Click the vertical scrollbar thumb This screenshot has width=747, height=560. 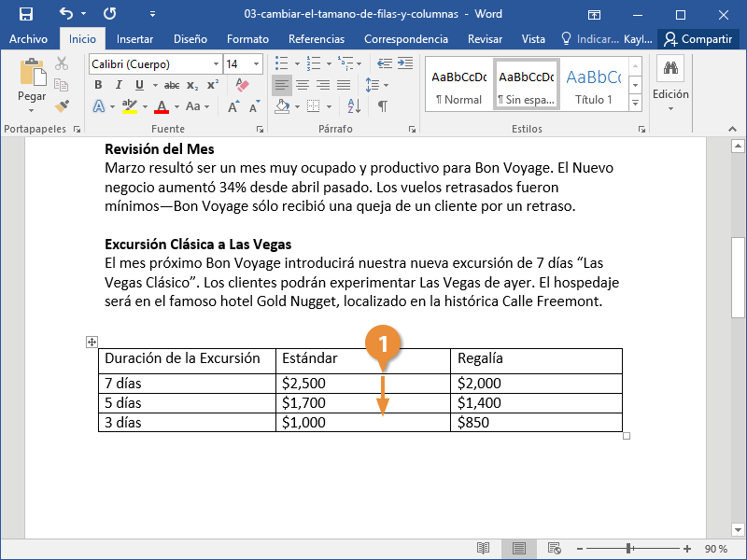tap(738, 277)
